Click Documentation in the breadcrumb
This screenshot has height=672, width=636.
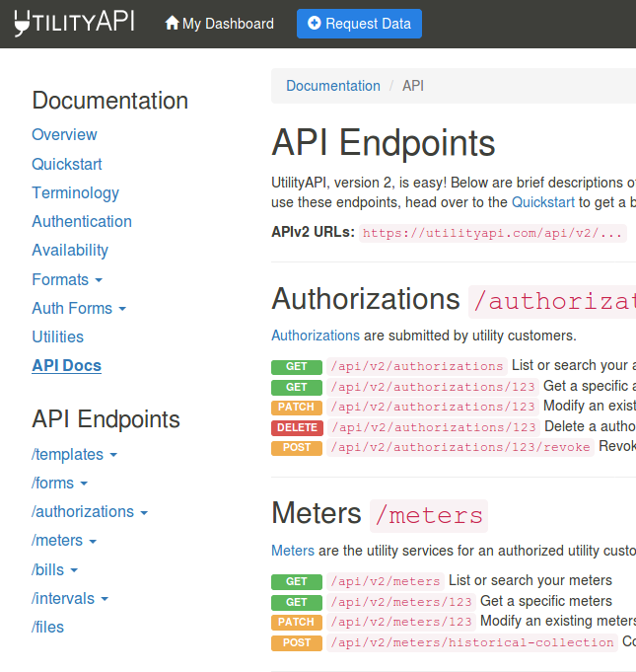coord(333,86)
